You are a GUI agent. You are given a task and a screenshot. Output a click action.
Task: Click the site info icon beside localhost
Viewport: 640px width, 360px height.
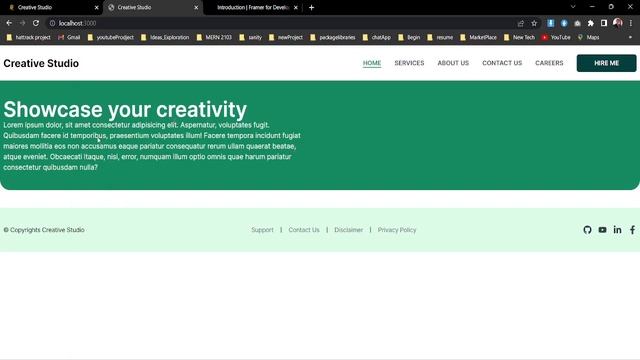(x=52, y=23)
